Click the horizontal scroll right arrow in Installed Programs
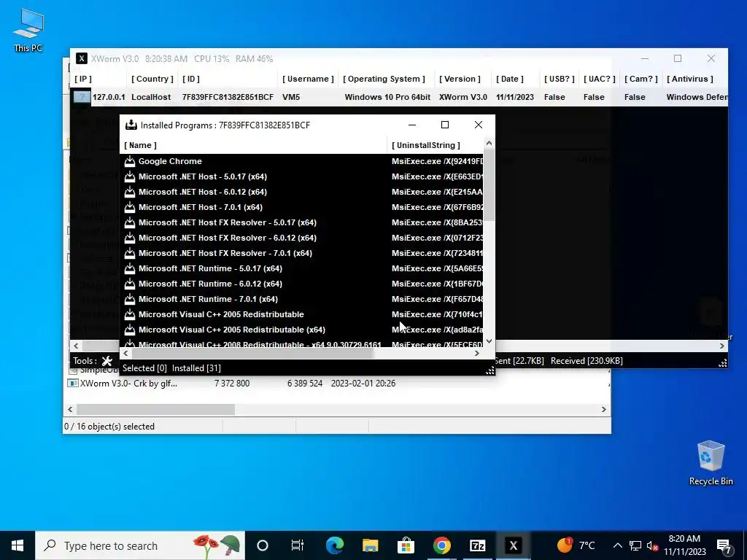The image size is (747, 560). click(x=477, y=354)
